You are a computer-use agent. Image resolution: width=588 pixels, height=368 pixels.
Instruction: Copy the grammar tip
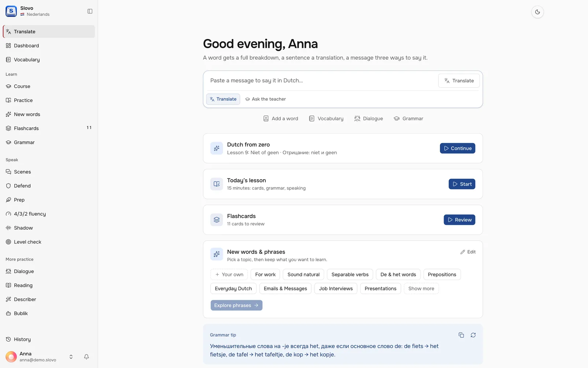[x=461, y=335]
